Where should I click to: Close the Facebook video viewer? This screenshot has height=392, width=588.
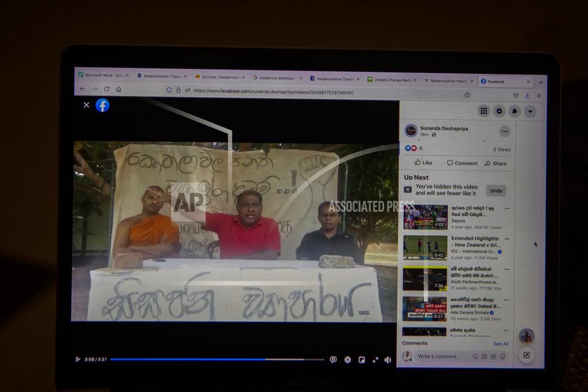tap(86, 105)
